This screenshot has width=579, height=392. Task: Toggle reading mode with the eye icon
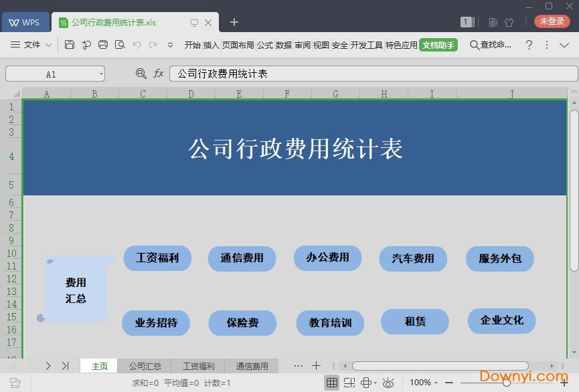388,383
